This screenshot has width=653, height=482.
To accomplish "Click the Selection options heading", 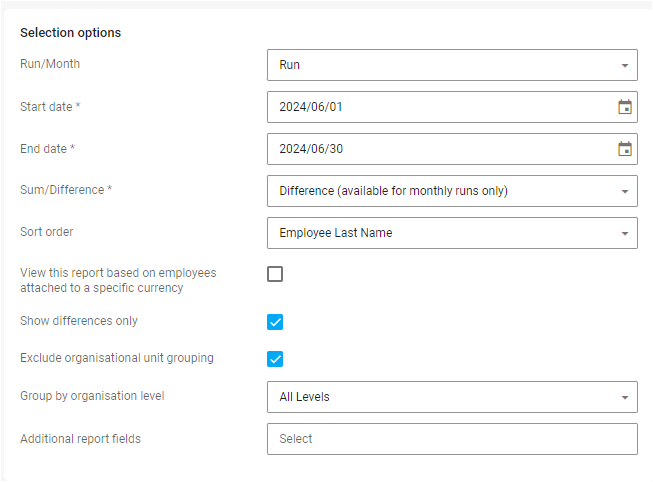I will pyautogui.click(x=70, y=33).
